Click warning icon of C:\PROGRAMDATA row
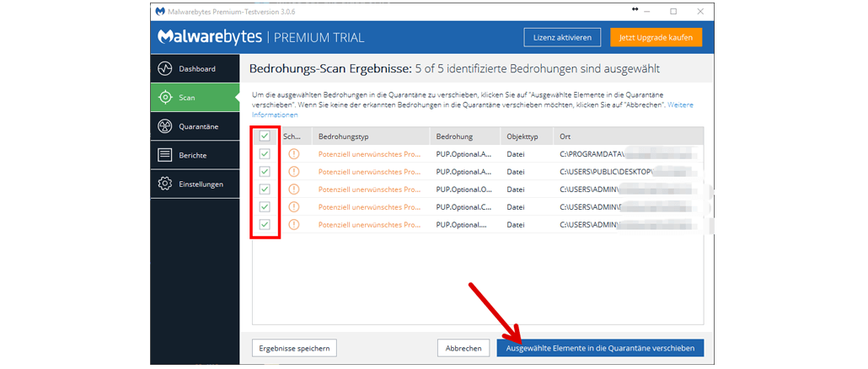This screenshot has height=369, width=868. [x=294, y=154]
